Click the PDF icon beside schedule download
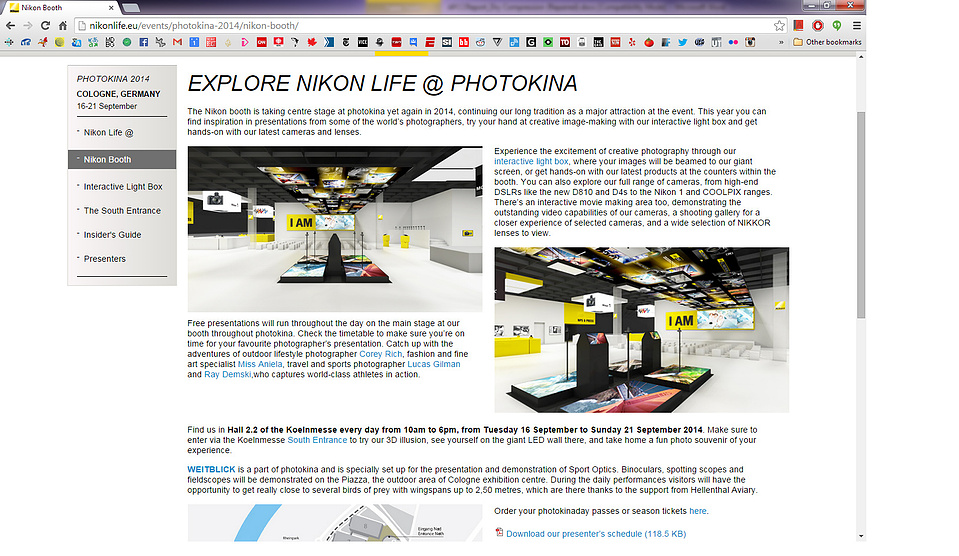 point(499,533)
